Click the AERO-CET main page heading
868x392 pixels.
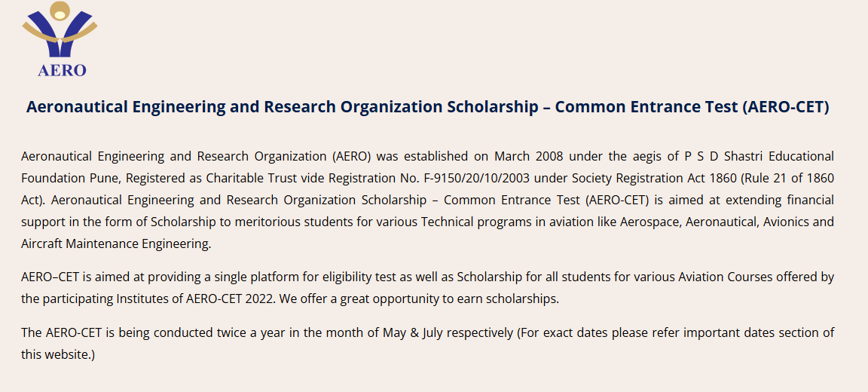(x=427, y=107)
